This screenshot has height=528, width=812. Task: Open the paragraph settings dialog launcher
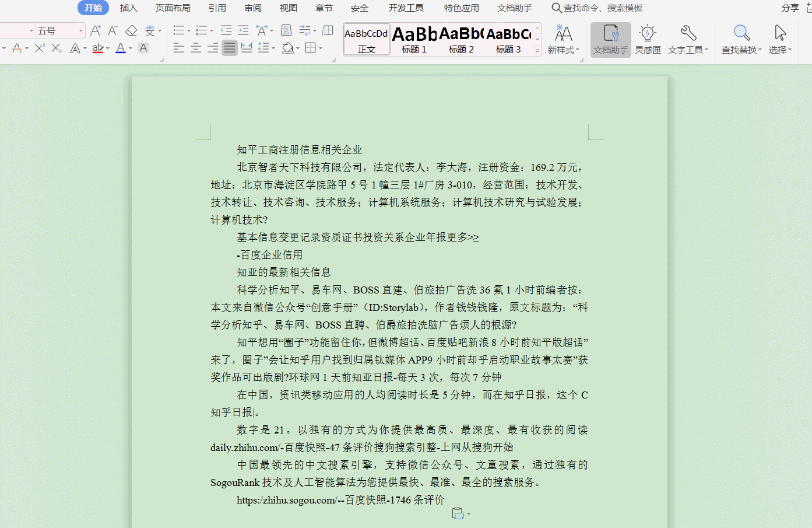pos(334,59)
